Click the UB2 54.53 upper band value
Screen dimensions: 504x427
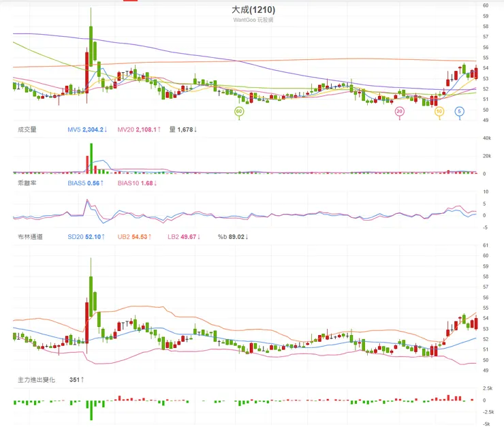pos(134,237)
